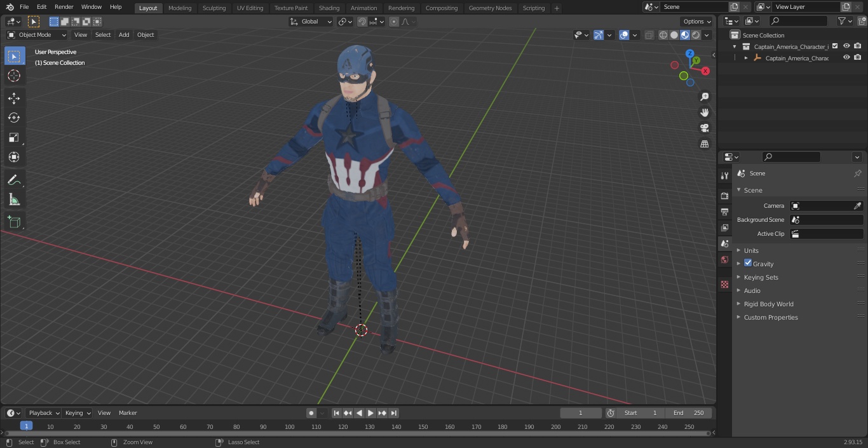Open the Tool properties tab

coord(724,175)
